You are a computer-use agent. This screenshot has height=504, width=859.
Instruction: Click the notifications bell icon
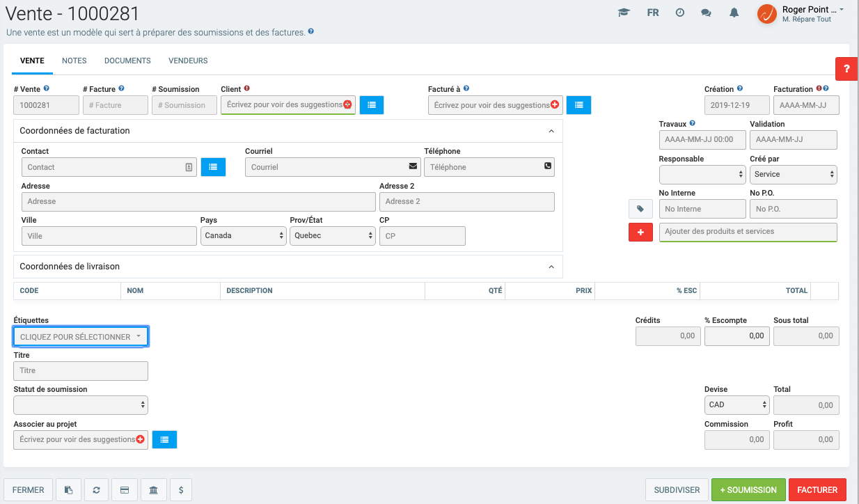[x=734, y=13]
